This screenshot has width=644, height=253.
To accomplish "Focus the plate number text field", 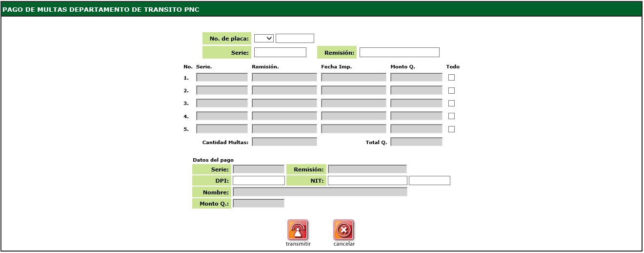I will [x=295, y=39].
